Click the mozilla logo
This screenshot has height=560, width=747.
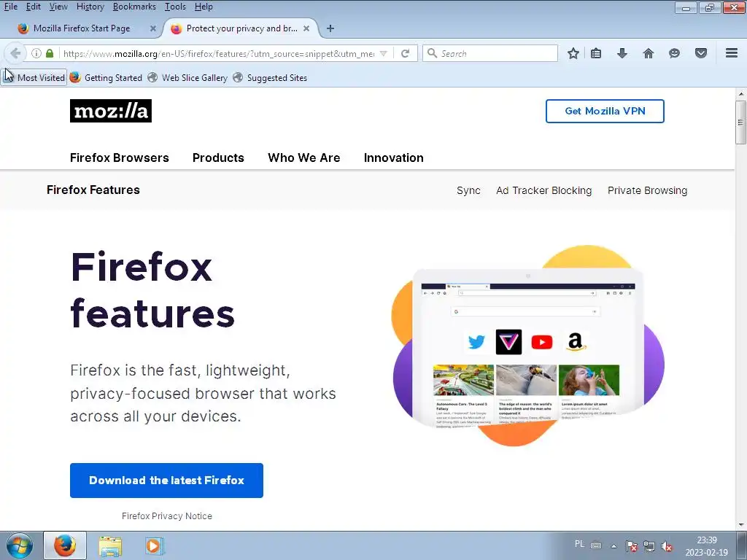(x=111, y=111)
